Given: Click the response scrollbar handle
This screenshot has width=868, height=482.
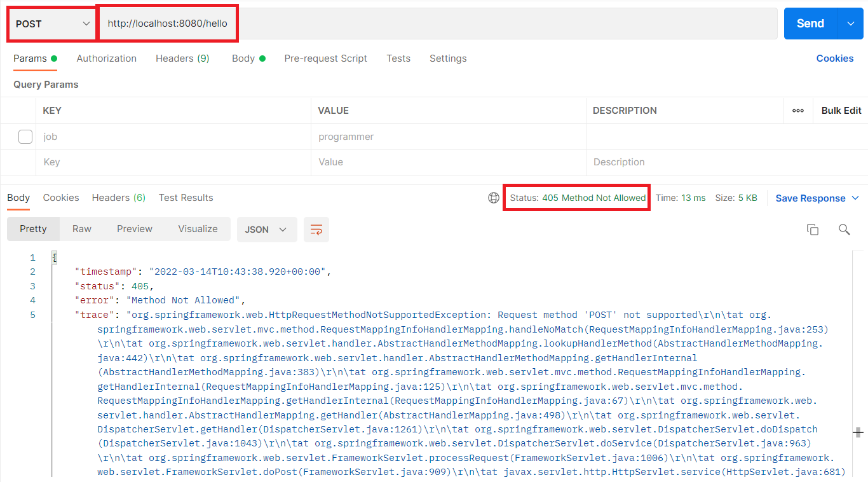Looking at the screenshot, I should [x=858, y=432].
